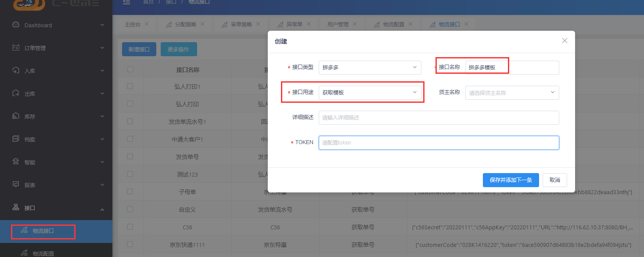This screenshot has width=644, height=257.
Task: Check the row checkbox for 中通大客户1
Action: pos(130,139)
